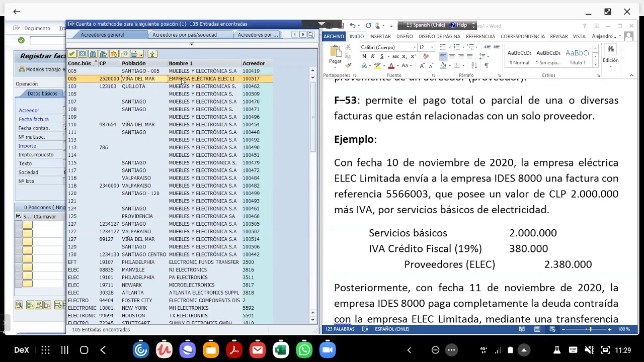Click the Word Help question mark
Viewport: 644px width, 362px height.
(x=585, y=26)
